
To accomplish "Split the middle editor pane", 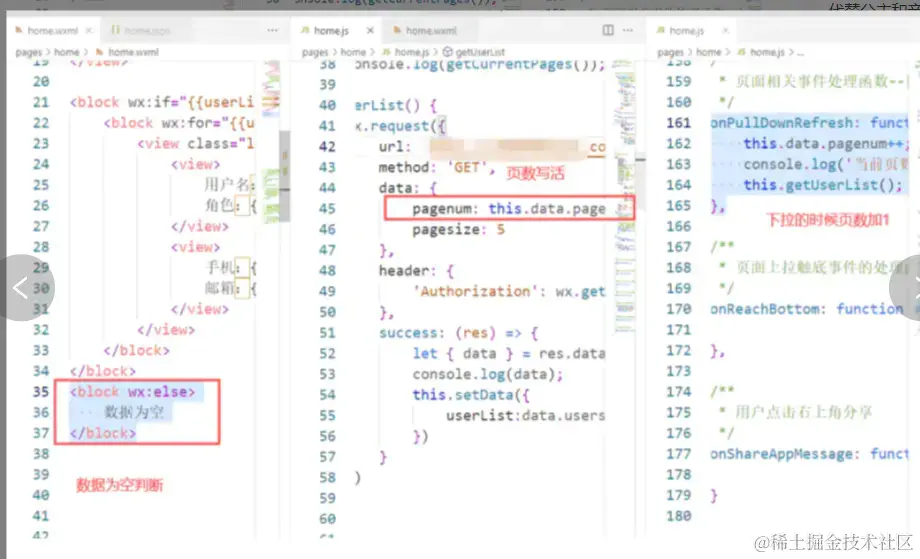I will coord(608,31).
